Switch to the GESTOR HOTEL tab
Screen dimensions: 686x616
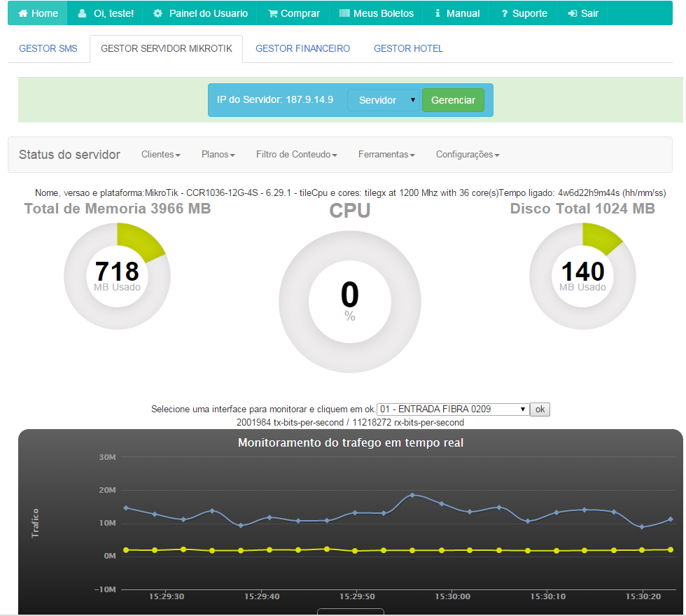[x=408, y=48]
